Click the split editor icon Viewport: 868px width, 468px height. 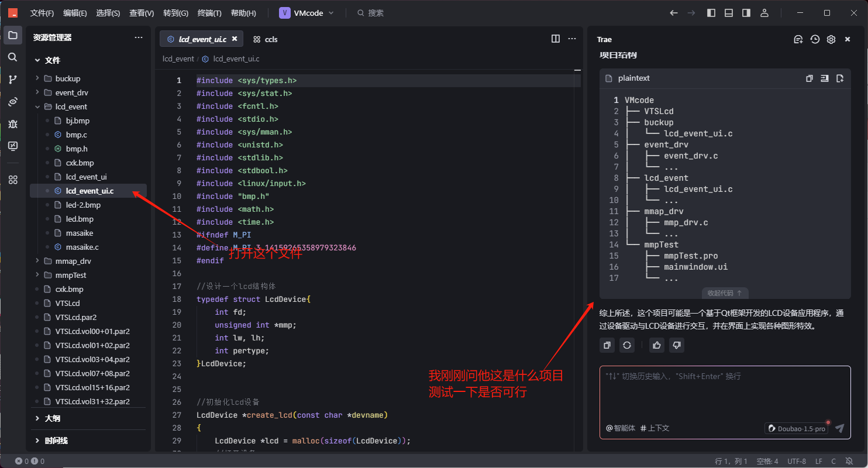click(x=556, y=39)
